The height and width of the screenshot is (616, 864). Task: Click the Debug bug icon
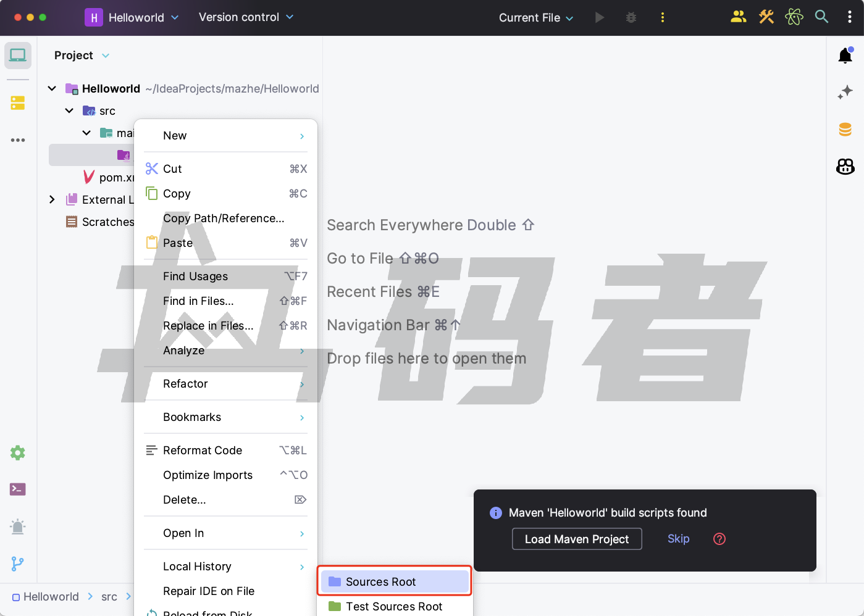click(631, 17)
